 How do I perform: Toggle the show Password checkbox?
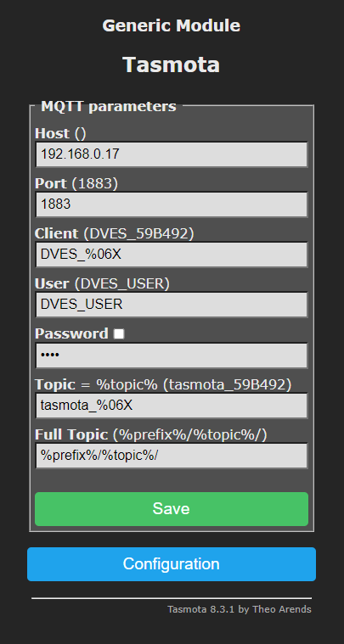click(x=119, y=334)
